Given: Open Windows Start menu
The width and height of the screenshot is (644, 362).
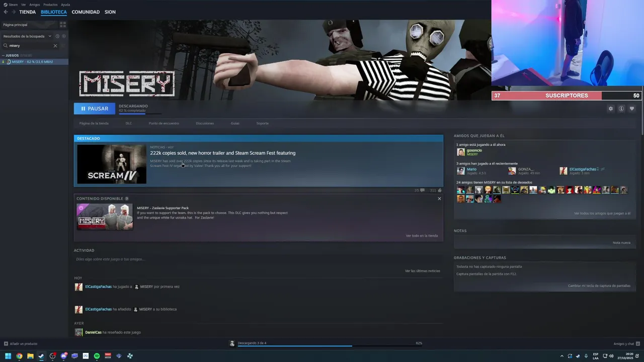Looking at the screenshot, I should click(8, 356).
